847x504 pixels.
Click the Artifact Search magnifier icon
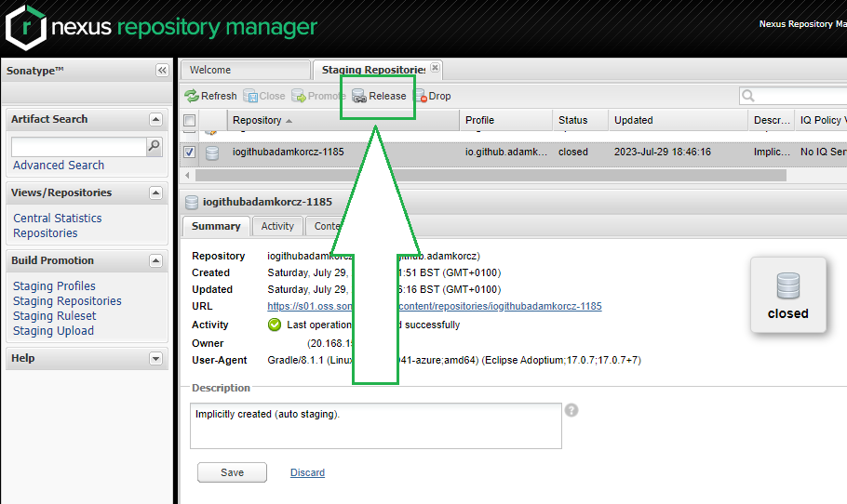coord(154,146)
